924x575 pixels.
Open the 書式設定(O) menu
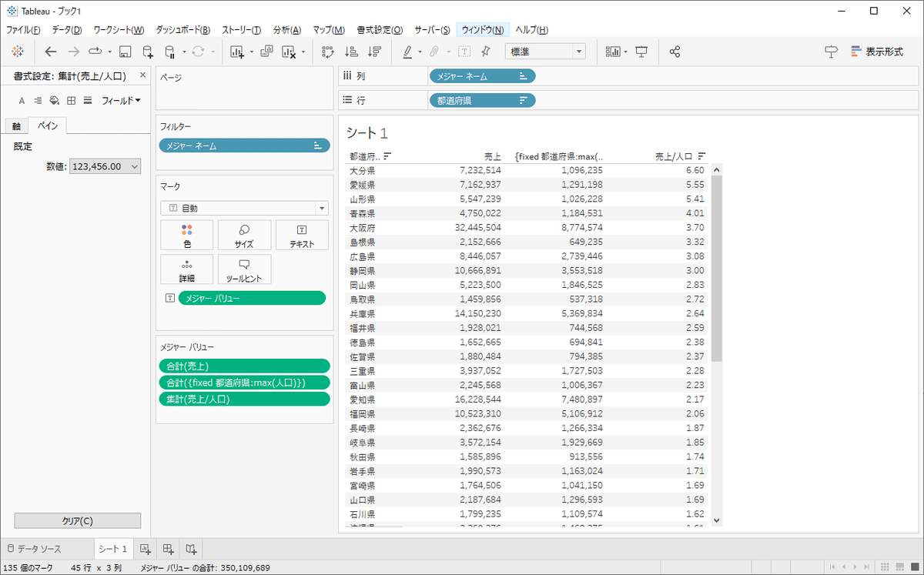coord(380,29)
